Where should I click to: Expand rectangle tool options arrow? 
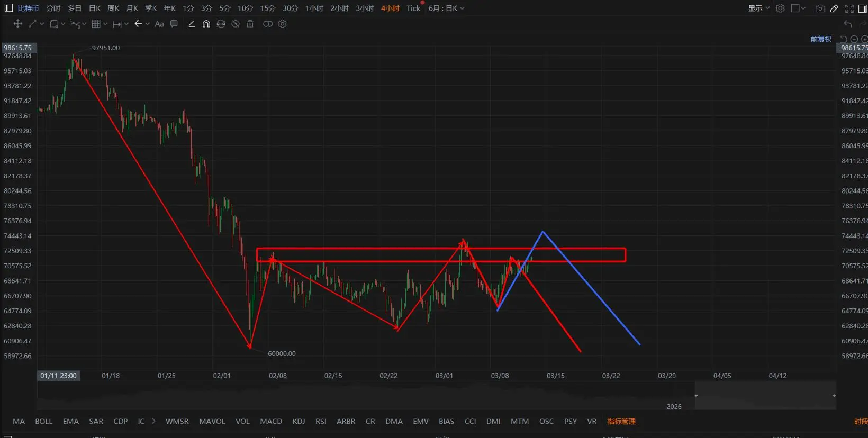[x=63, y=24]
